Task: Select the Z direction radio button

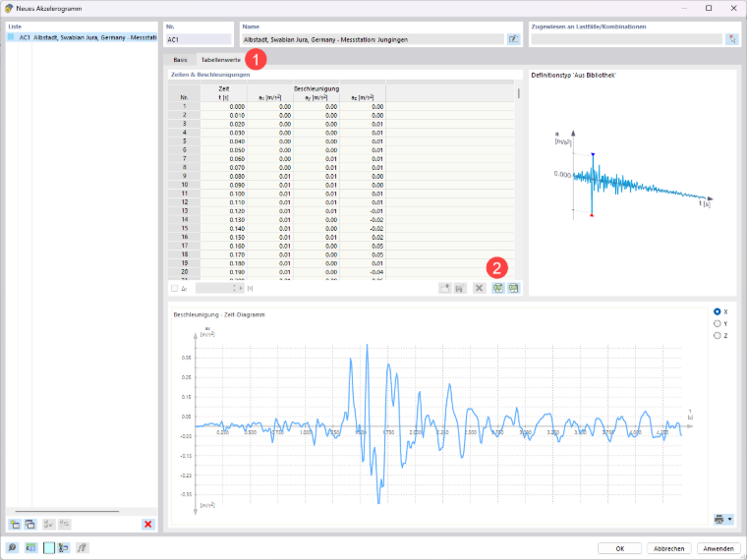Action: [717, 336]
